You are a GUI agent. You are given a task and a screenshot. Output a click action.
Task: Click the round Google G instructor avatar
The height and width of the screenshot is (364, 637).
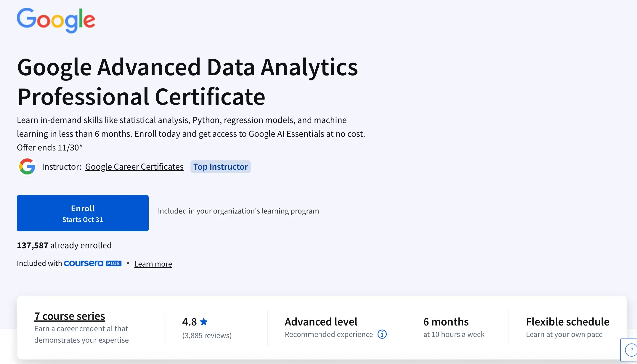click(27, 166)
